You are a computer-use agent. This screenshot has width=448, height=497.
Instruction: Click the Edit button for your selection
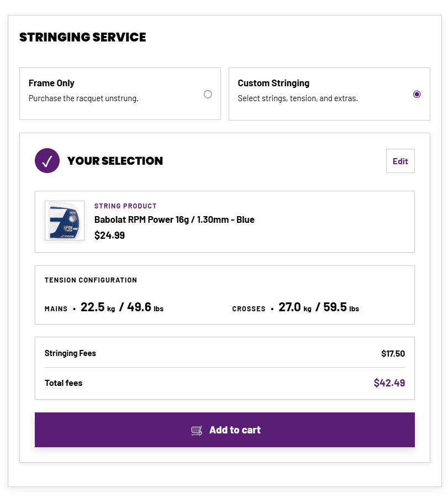click(x=400, y=160)
